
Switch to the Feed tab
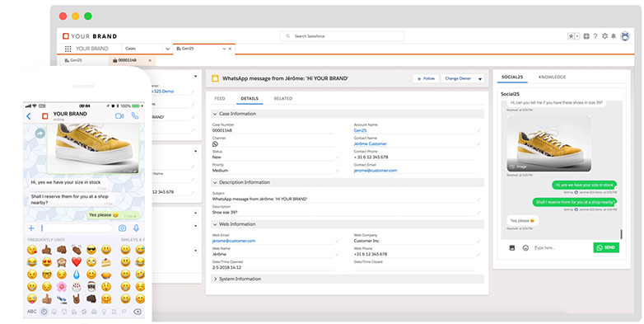click(x=220, y=99)
